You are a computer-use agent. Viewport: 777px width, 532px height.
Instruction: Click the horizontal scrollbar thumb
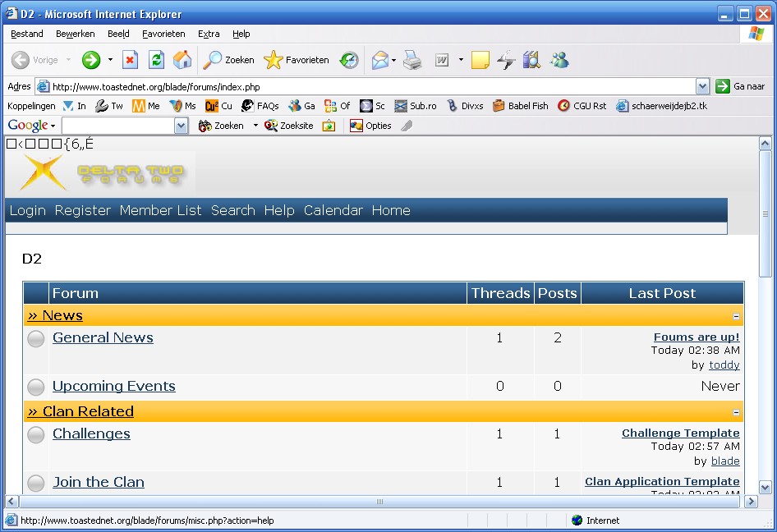(379, 502)
